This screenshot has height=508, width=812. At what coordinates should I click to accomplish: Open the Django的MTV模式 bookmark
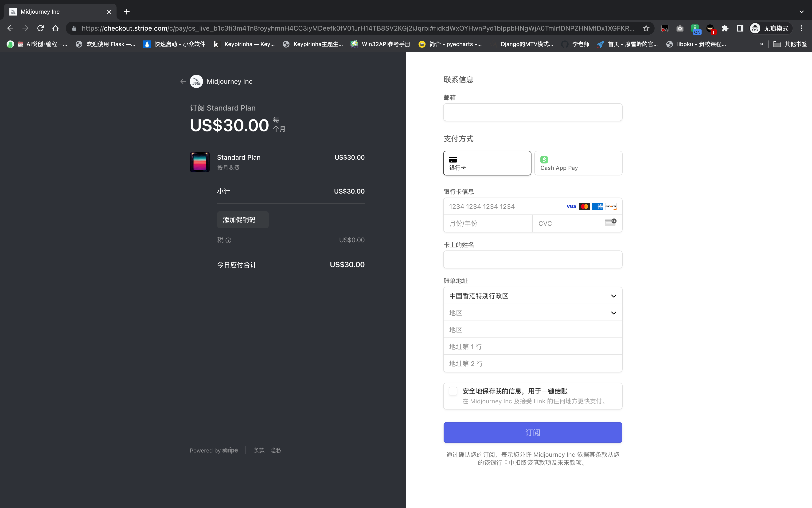tap(522, 44)
